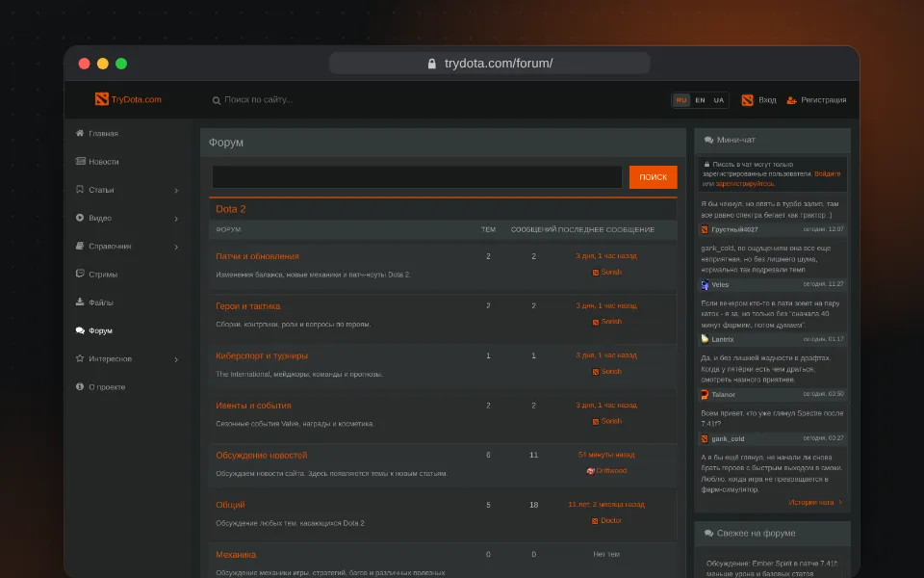The height and width of the screenshot is (578, 924).
Task: Click the orange ПОИСК button
Action: tap(653, 177)
